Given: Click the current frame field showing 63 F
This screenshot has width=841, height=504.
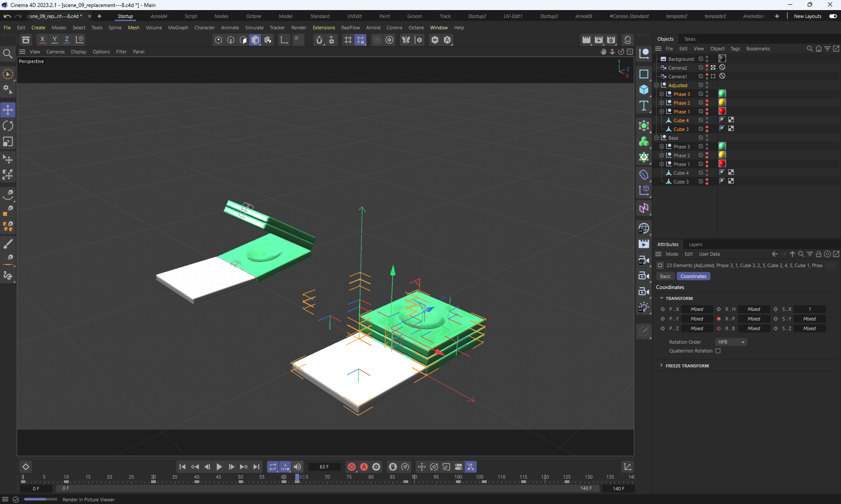Looking at the screenshot, I should pyautogui.click(x=324, y=467).
